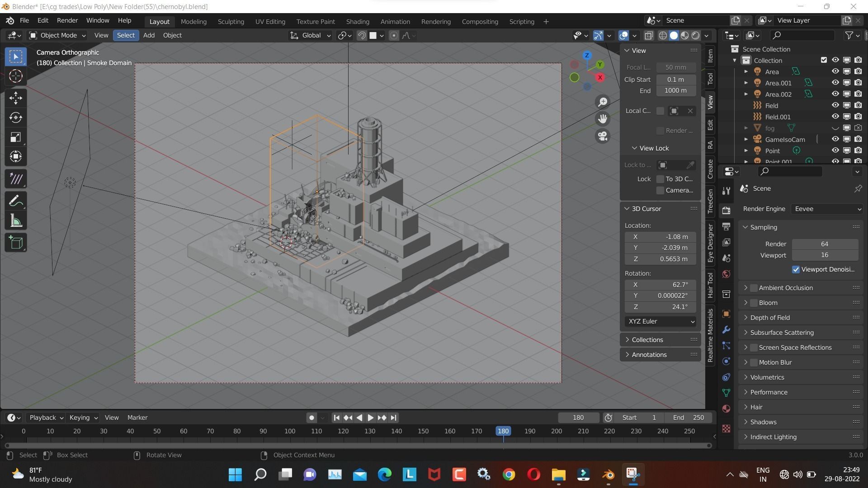868x488 pixels.
Task: Open the Output properties tab
Action: point(726,226)
